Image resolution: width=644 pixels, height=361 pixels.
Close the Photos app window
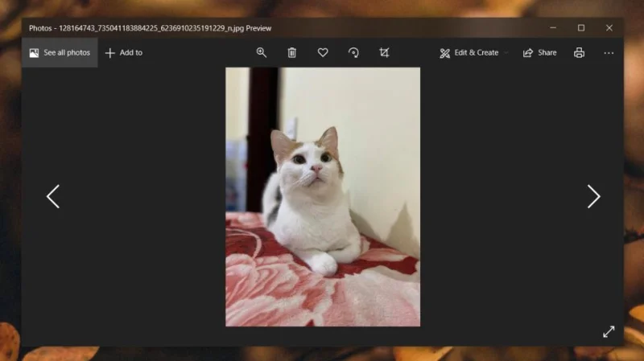609,28
